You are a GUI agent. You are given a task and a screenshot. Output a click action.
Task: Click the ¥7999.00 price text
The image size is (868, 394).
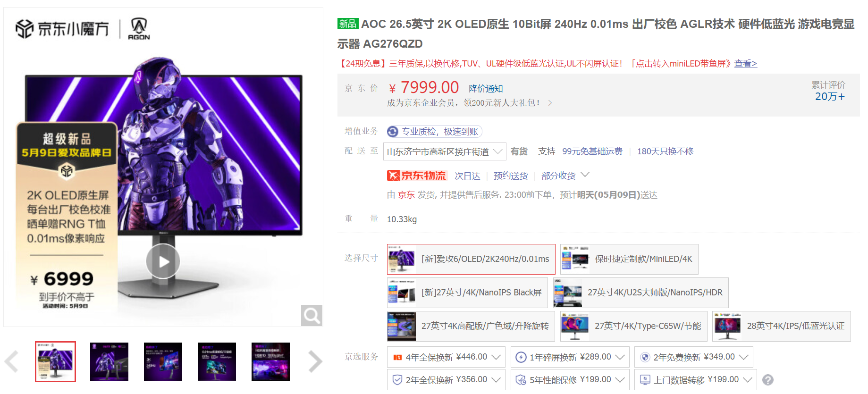[424, 88]
